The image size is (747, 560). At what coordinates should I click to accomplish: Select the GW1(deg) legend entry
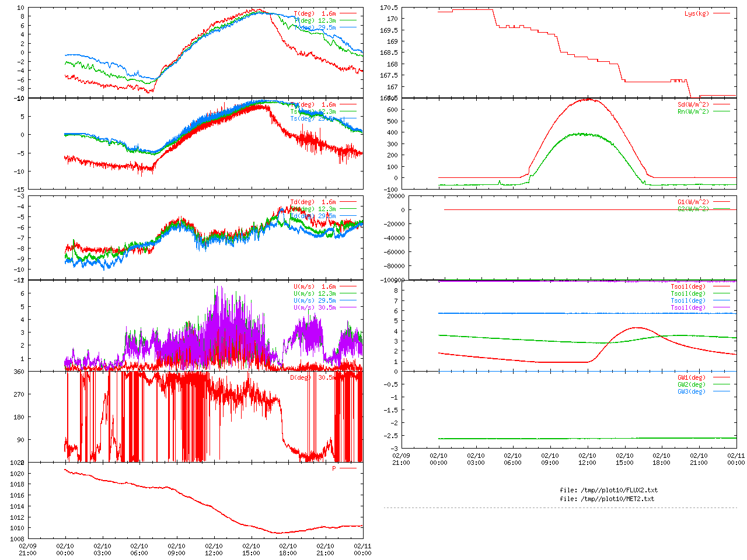[x=691, y=377]
